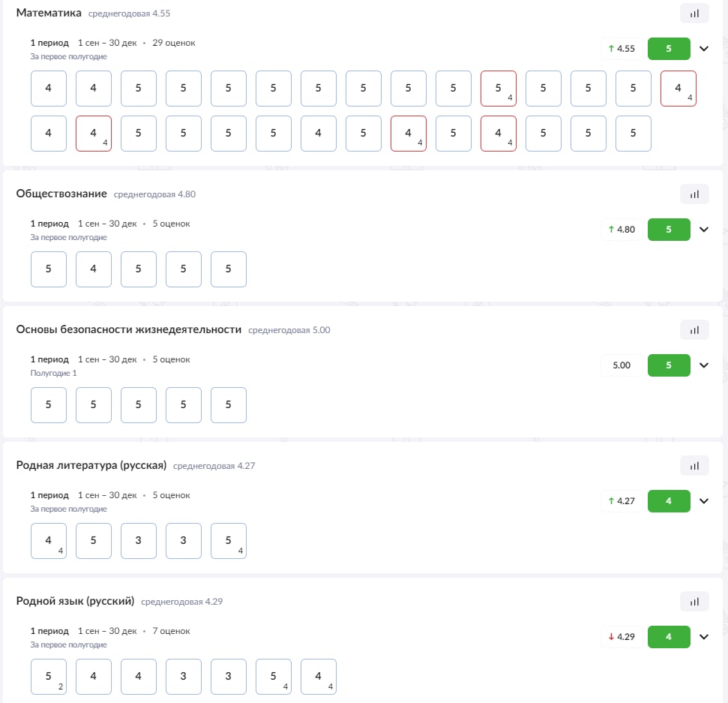Screen dimensions: 728x703
Task: Click the Математика subject title
Action: (49, 13)
